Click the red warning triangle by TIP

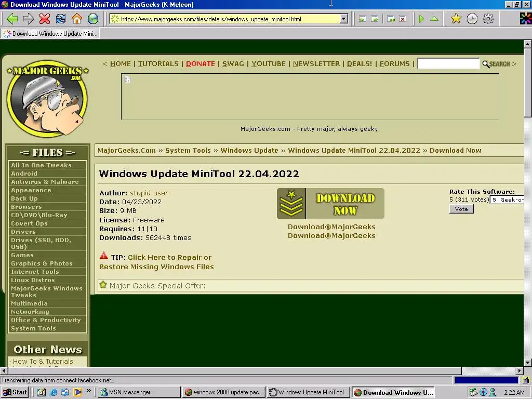[104, 256]
